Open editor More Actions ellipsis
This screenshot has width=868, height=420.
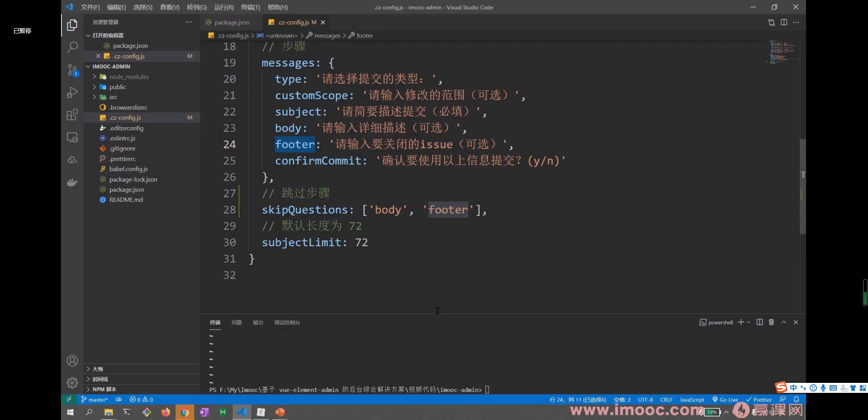pyautogui.click(x=796, y=22)
